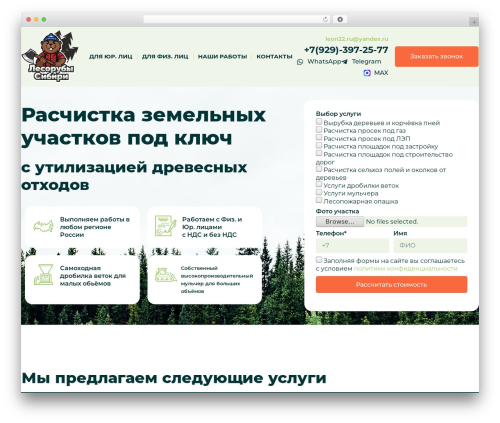Open КОНТАКТЫ menu item
500x423 pixels.
(x=274, y=57)
